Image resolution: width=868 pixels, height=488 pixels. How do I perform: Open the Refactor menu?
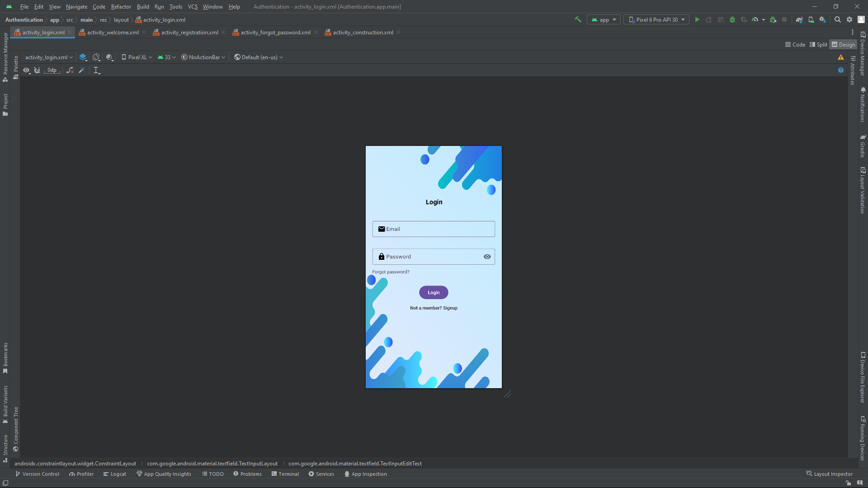click(121, 7)
